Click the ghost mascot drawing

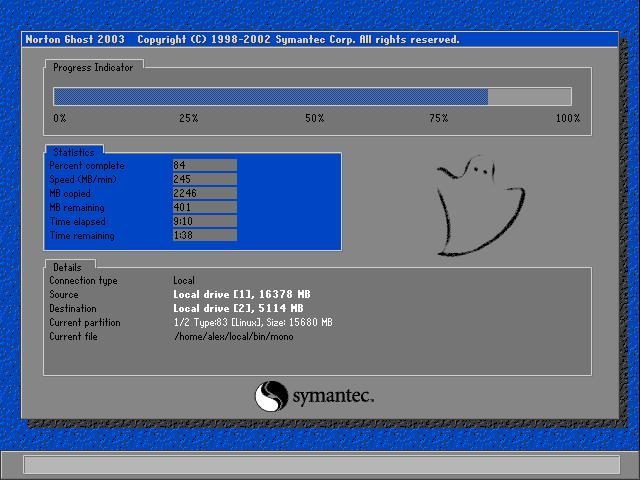tap(481, 205)
